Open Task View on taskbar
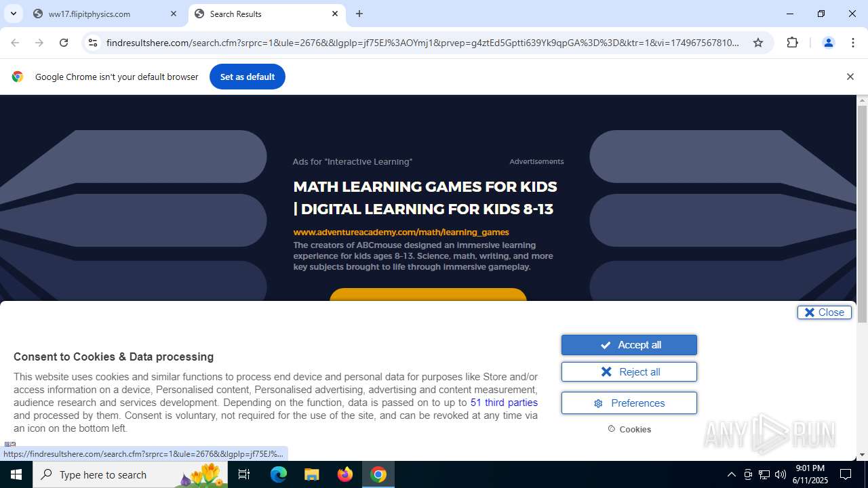Image resolution: width=868 pixels, height=488 pixels. 244,474
